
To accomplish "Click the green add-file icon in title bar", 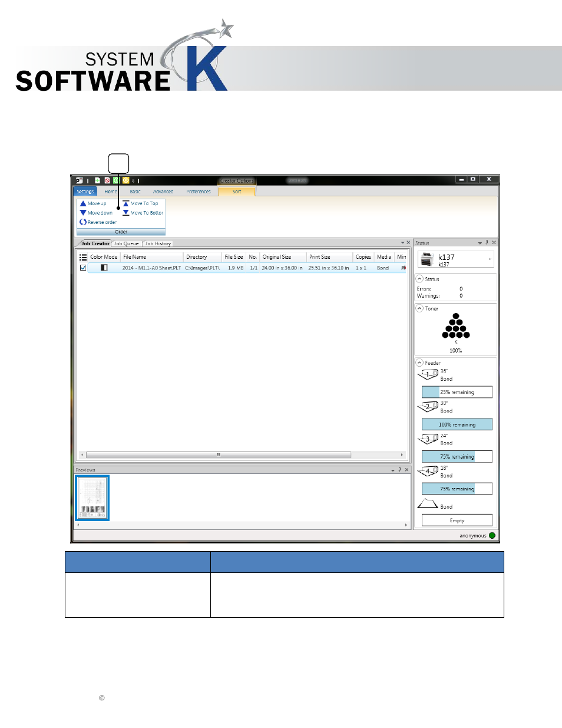I will pos(97,180).
